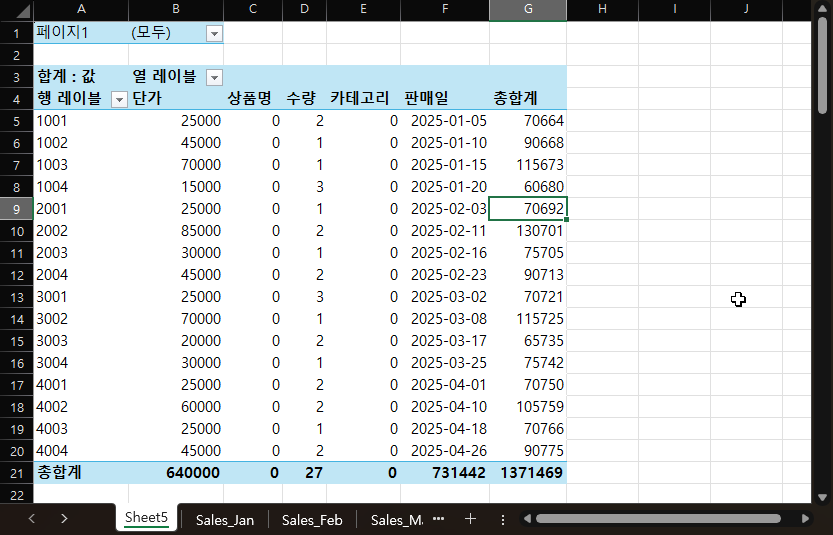
Task: Click horizontal scrollbar right arrow
Action: coord(805,519)
